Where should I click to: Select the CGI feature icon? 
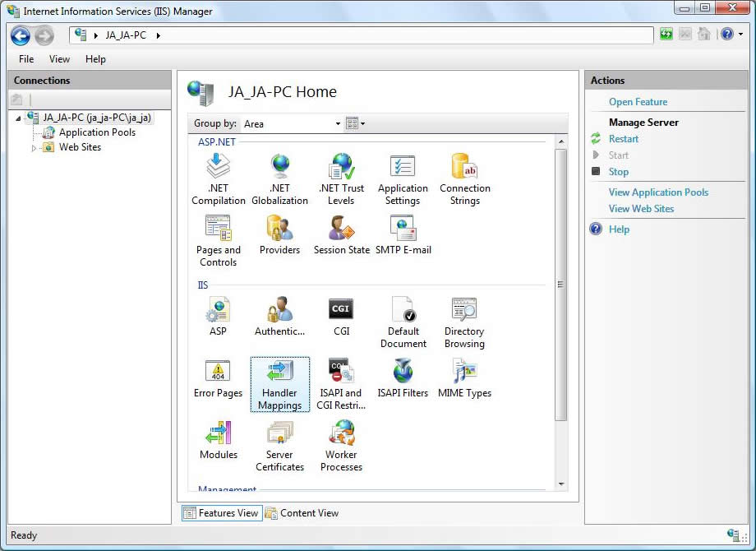(x=341, y=316)
